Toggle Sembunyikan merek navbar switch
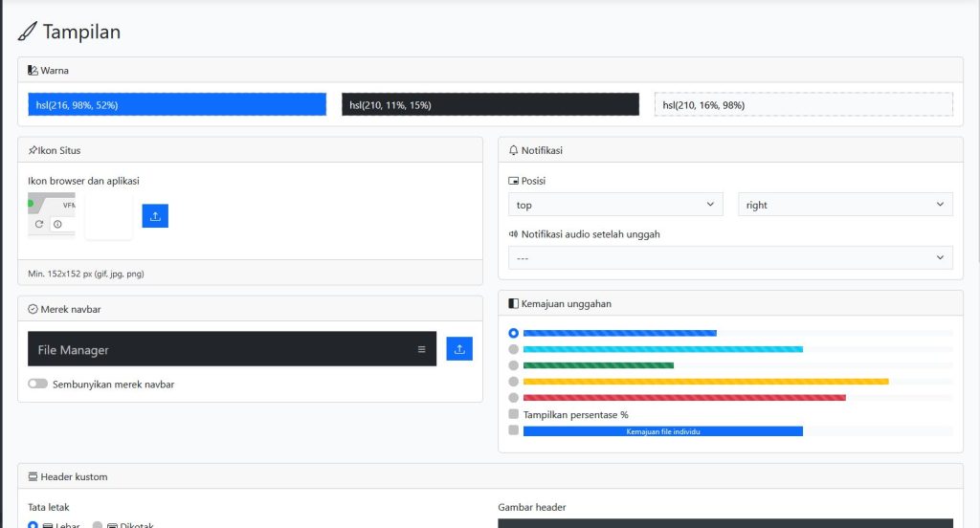980x528 pixels. pyautogui.click(x=37, y=384)
